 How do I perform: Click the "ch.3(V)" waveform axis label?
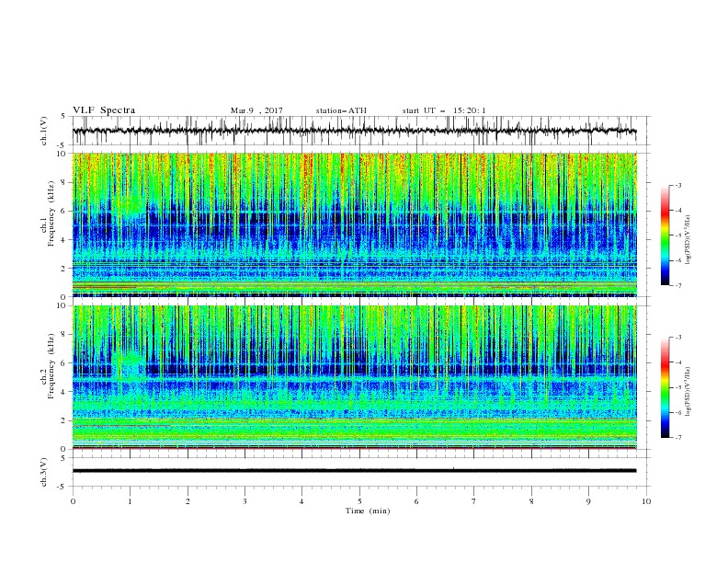point(44,472)
